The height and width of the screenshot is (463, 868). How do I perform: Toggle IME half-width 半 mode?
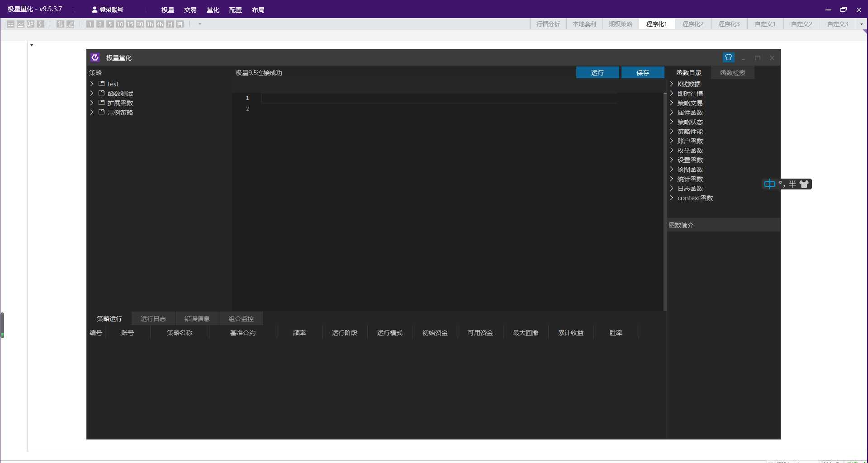tap(792, 184)
